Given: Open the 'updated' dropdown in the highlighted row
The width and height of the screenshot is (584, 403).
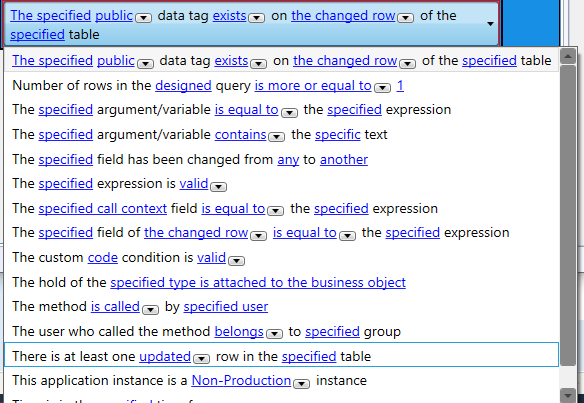Looking at the screenshot, I should (x=202, y=359).
